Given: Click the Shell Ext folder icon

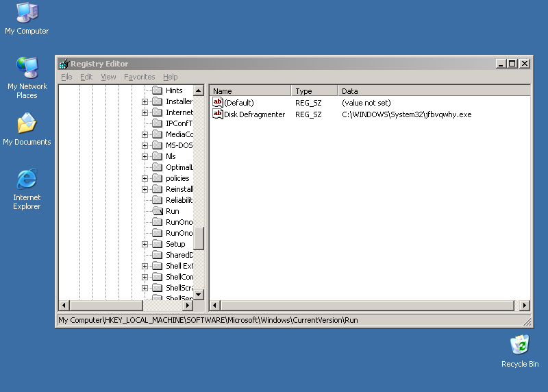Looking at the screenshot, I should pyautogui.click(x=158, y=266).
